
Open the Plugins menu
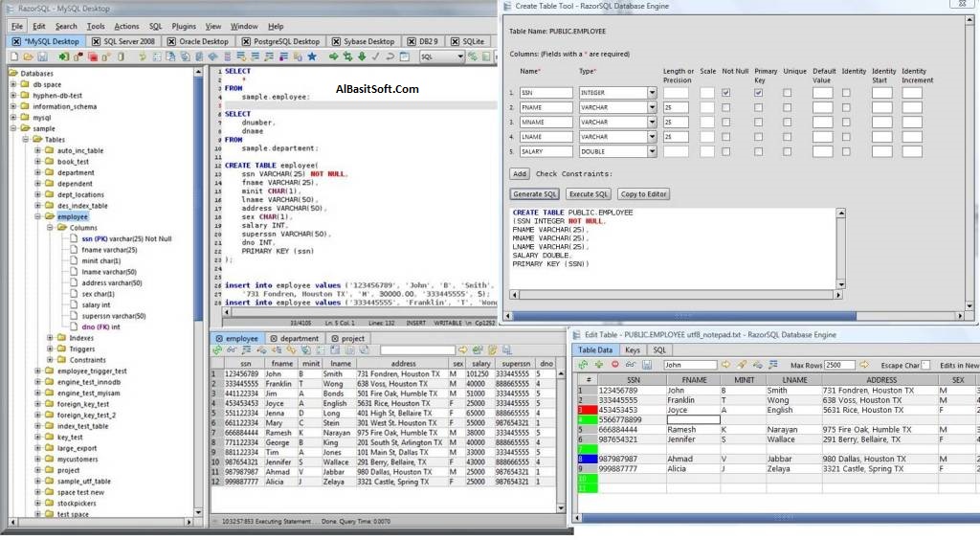(x=184, y=26)
